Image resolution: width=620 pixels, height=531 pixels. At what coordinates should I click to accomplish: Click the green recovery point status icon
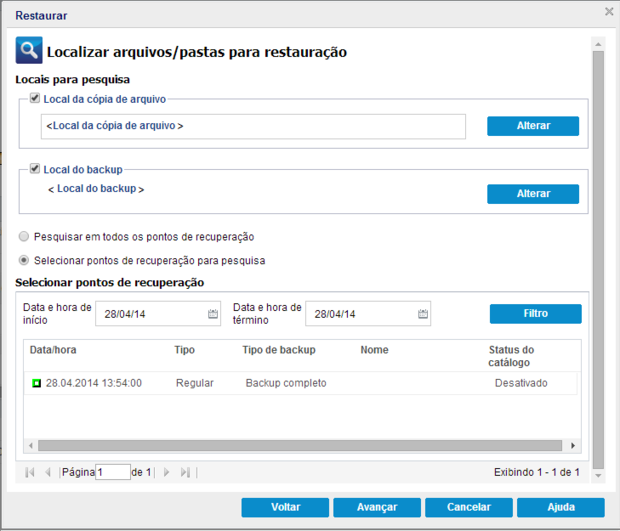coord(36,383)
